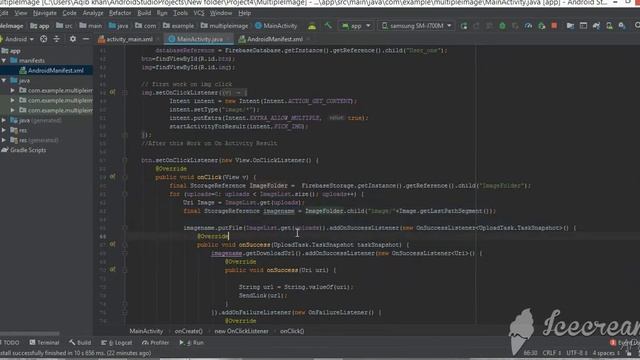This screenshot has height=360, width=640.
Task: Open the Analyze menu
Action: tap(93, 13)
